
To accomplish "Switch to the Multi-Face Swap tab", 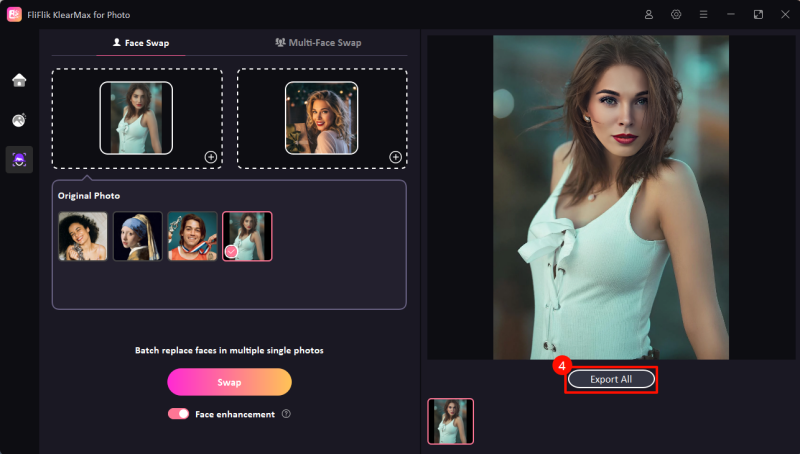I will [x=317, y=43].
